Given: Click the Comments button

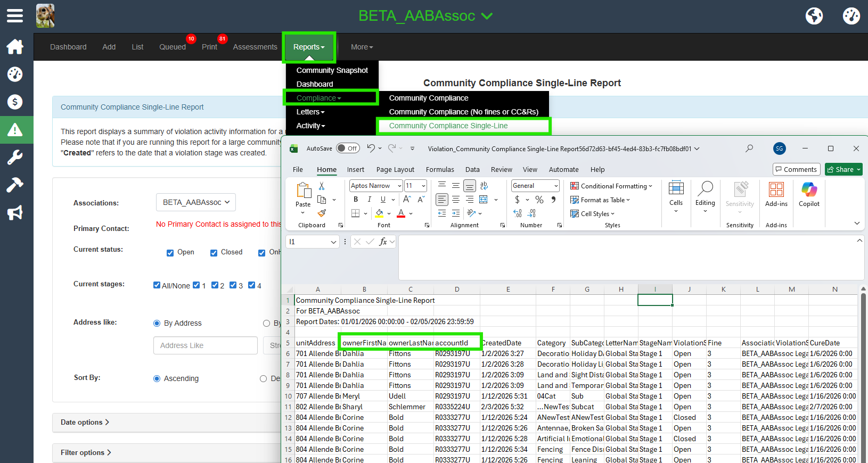Looking at the screenshot, I should click(796, 169).
